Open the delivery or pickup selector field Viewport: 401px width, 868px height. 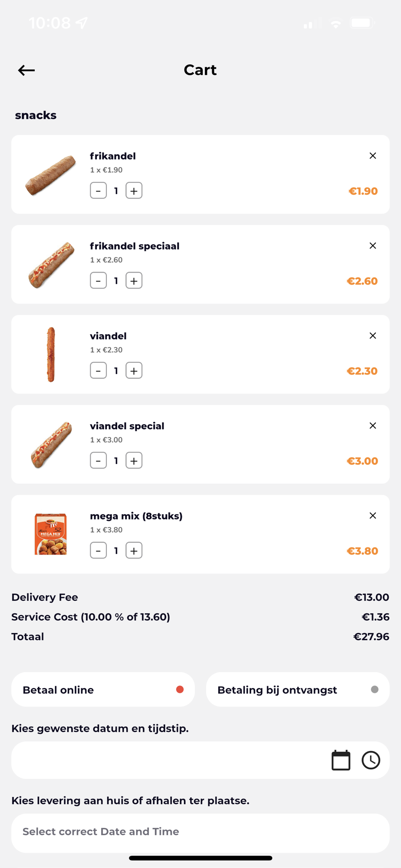[200, 832]
